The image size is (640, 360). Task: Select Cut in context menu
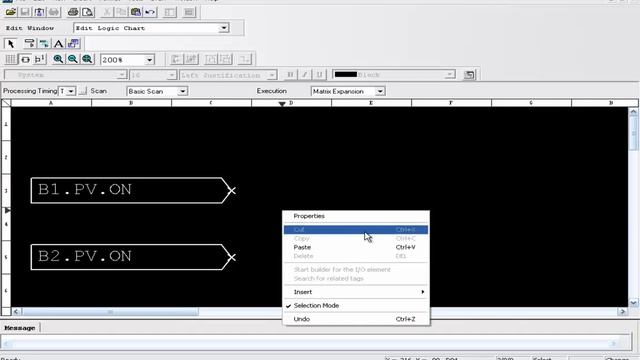[356, 230]
